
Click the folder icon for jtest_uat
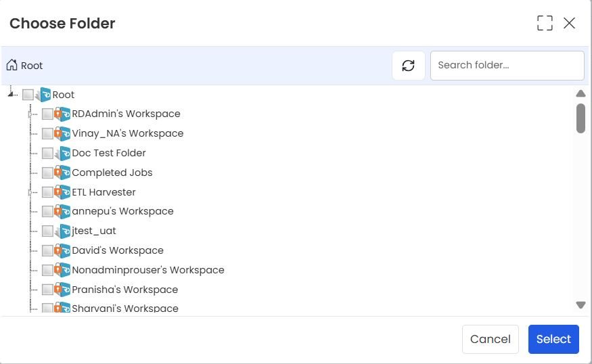(x=62, y=231)
